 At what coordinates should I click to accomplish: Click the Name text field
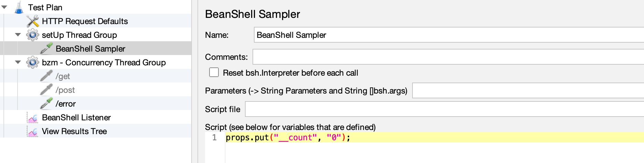pos(447,35)
